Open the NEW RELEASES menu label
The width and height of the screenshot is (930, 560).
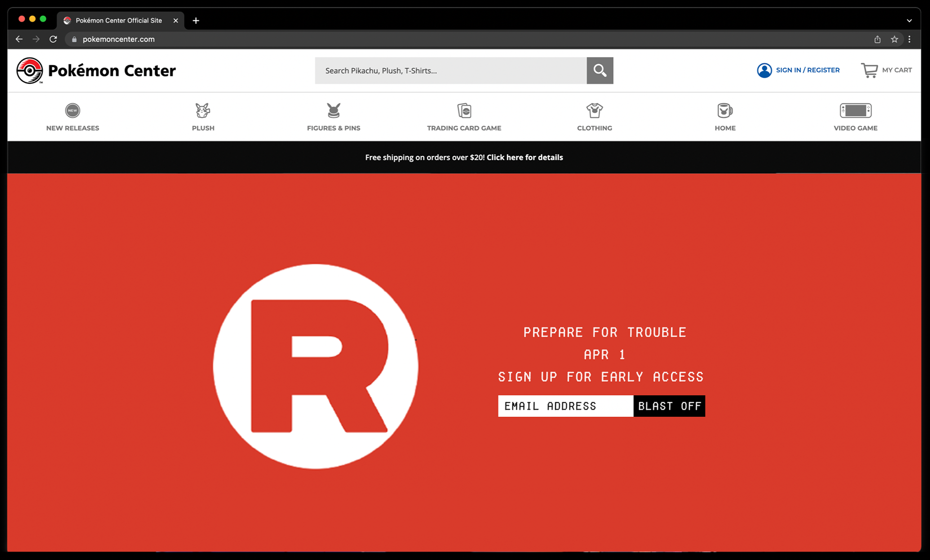[73, 128]
